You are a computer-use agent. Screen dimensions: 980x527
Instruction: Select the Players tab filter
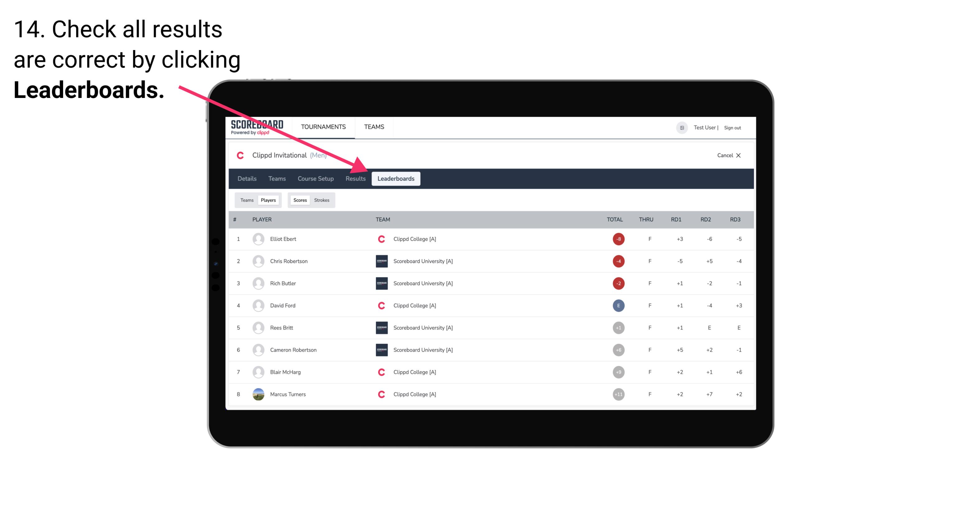[x=269, y=200]
